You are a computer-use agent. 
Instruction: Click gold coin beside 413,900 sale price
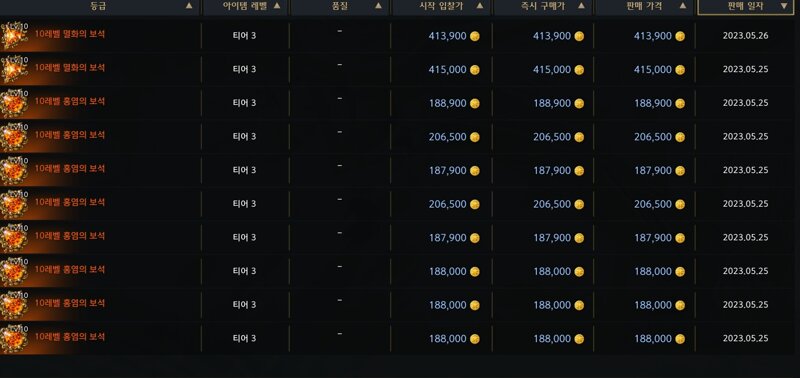click(680, 36)
